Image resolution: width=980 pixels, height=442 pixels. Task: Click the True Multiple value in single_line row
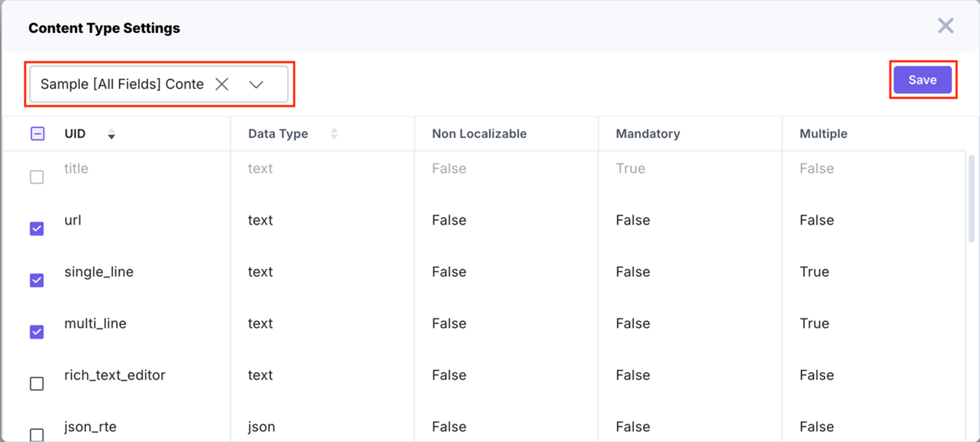pos(814,272)
